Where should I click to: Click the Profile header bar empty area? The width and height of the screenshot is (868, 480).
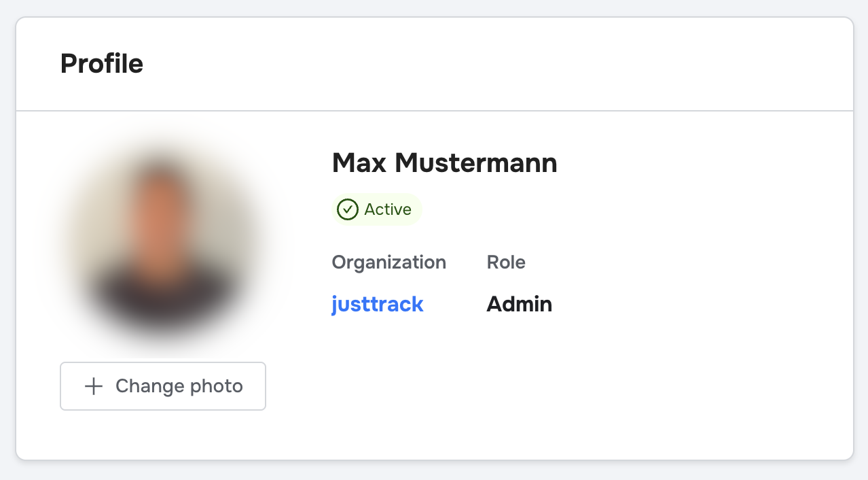coord(475,64)
